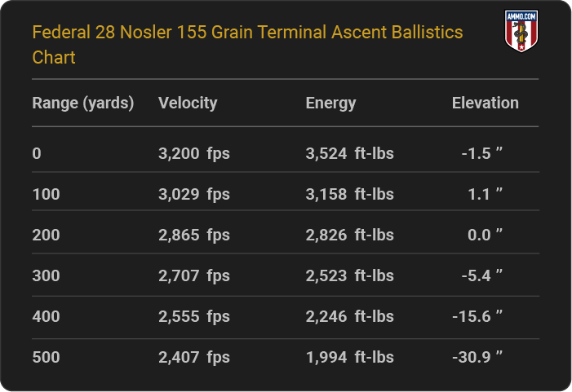Viewport: 572px width, 392px height.
Task: Click the 0 yards range cell
Action: 37,153
